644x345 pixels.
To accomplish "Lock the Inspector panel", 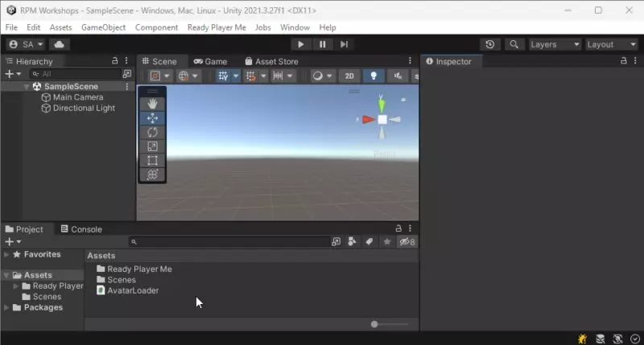I will coord(623,60).
